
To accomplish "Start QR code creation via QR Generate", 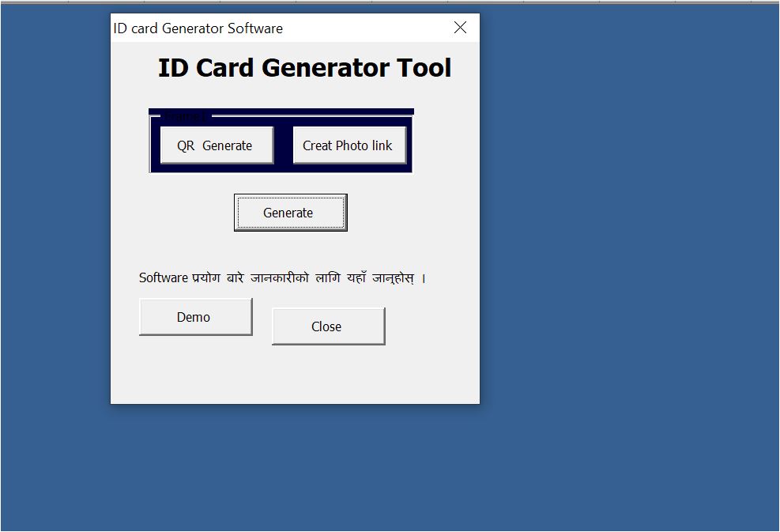I will (216, 145).
